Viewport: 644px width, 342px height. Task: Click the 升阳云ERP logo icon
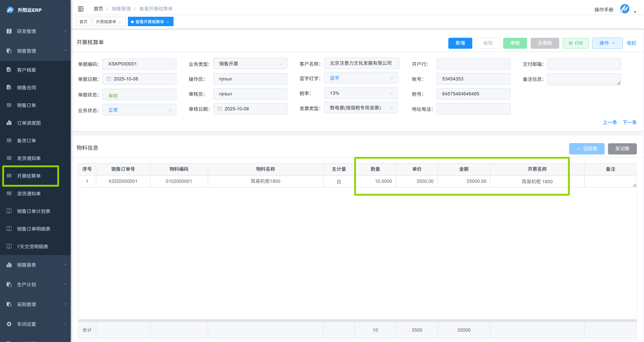10,10
